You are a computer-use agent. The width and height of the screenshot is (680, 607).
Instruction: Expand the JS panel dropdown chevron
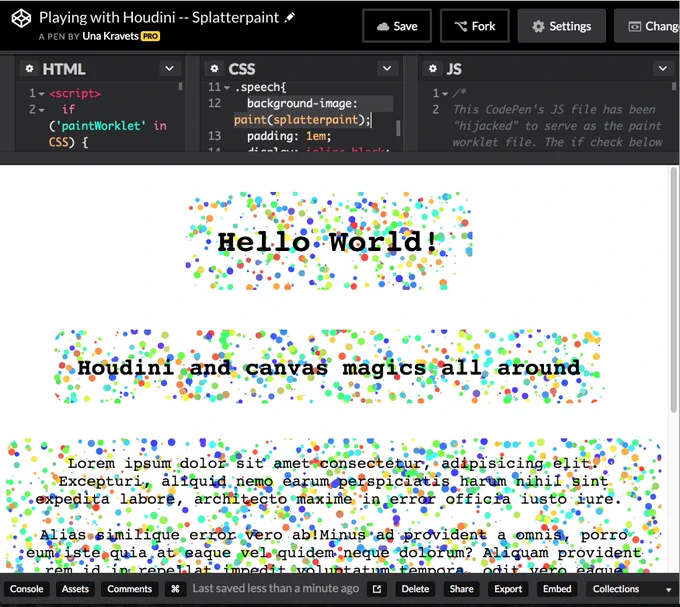[663, 69]
